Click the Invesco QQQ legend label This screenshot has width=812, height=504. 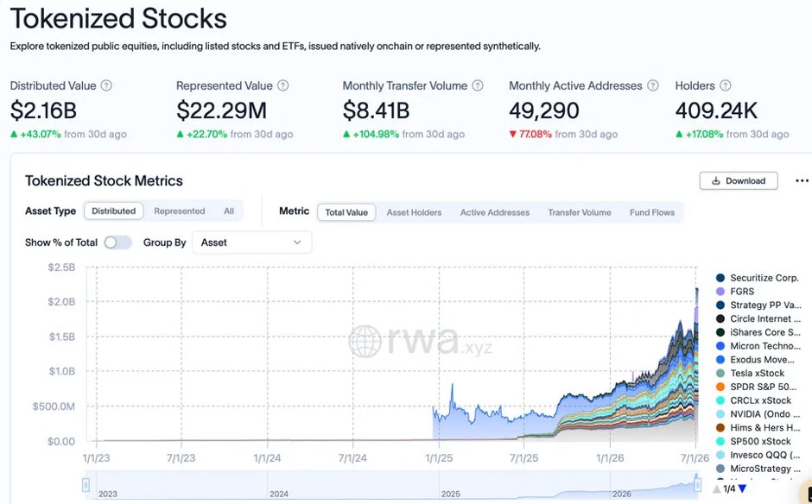765,455
